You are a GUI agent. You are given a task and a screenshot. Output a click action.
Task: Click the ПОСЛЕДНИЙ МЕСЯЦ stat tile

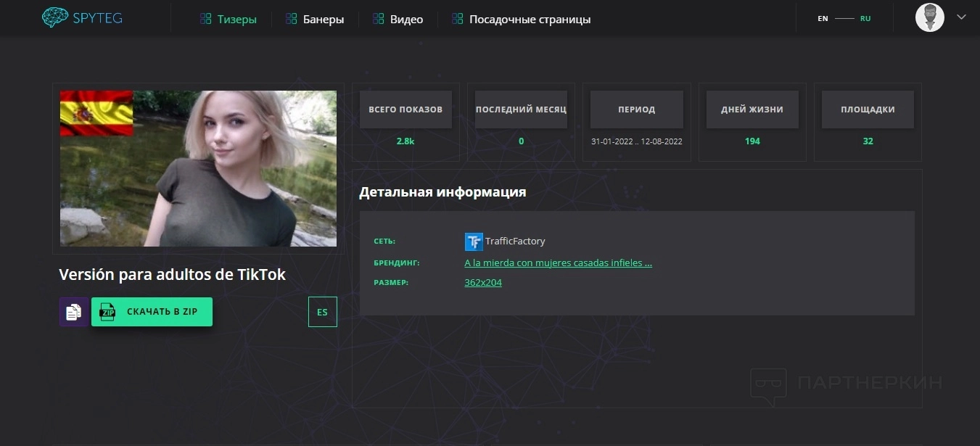click(521, 110)
